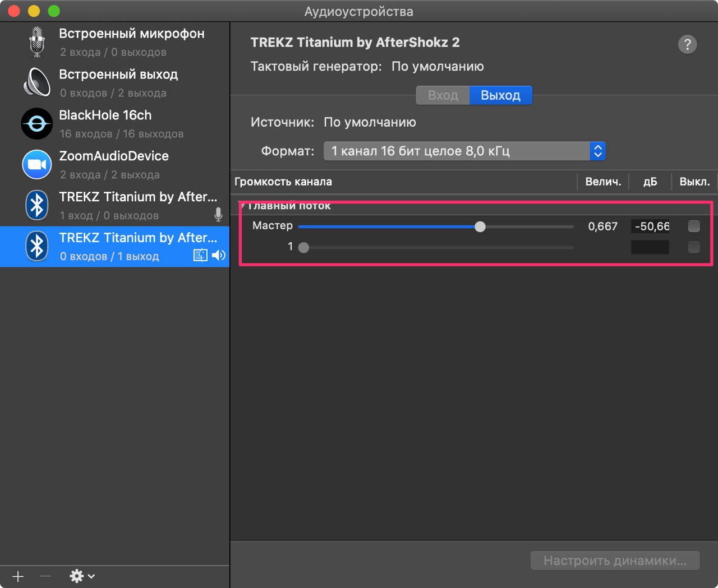The width and height of the screenshot is (718, 588).
Task: Select BlackHole 16ch in device list
Action: pos(114,124)
